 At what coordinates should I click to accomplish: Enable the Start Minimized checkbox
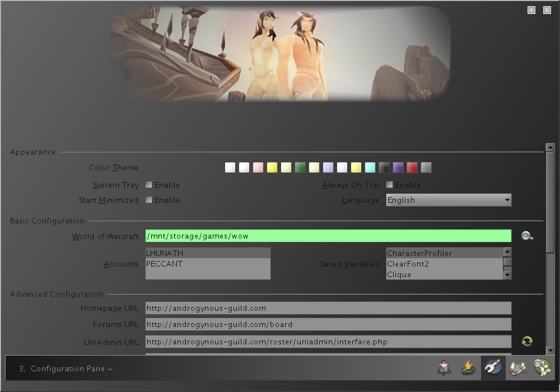pyautogui.click(x=148, y=200)
